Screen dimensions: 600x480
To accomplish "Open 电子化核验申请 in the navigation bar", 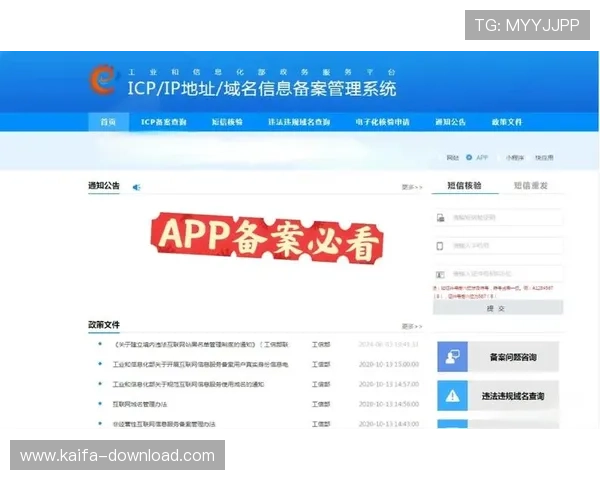I will point(382,122).
